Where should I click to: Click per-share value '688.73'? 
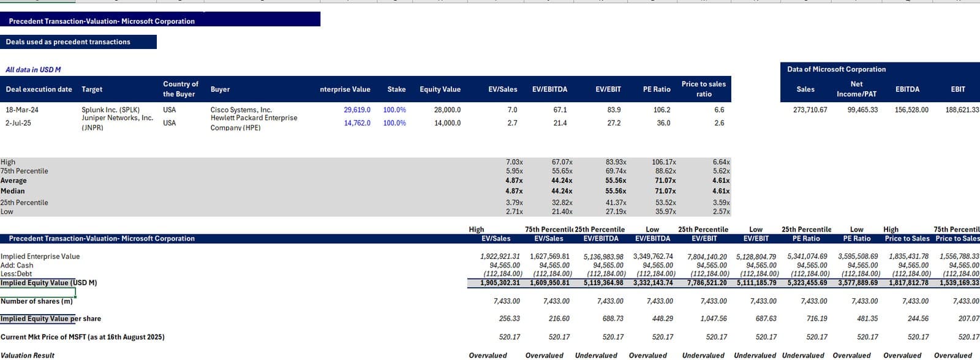[612, 319]
